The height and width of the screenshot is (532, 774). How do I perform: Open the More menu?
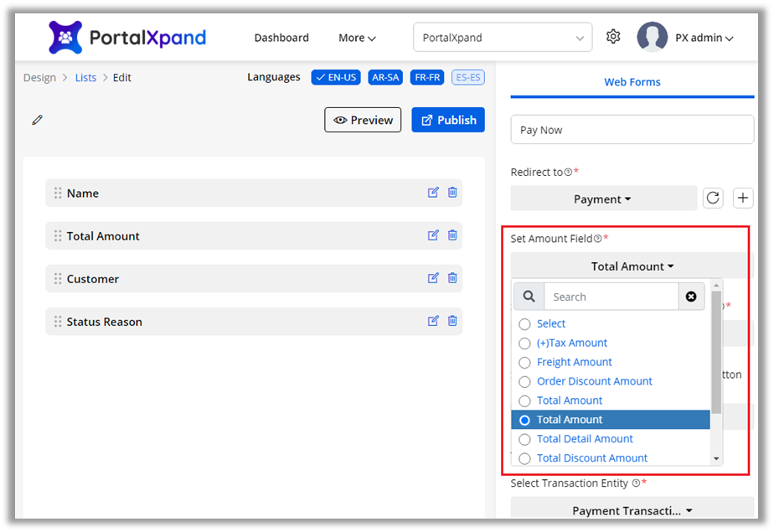tap(357, 38)
